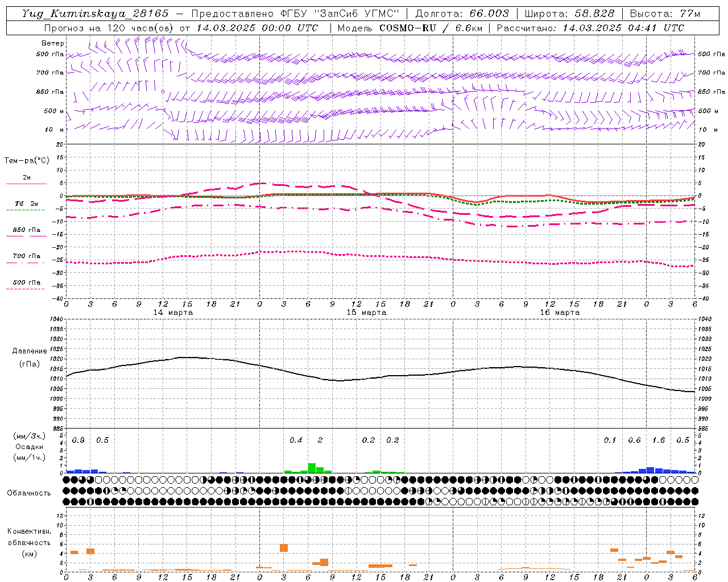
Task: Click the station title Yug_Kuminskaya_28165
Action: tap(96, 14)
